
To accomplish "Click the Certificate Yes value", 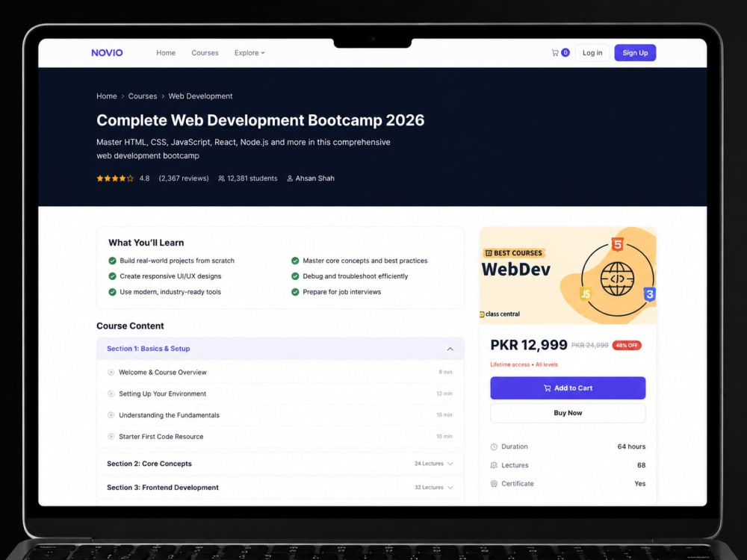I will (x=640, y=484).
